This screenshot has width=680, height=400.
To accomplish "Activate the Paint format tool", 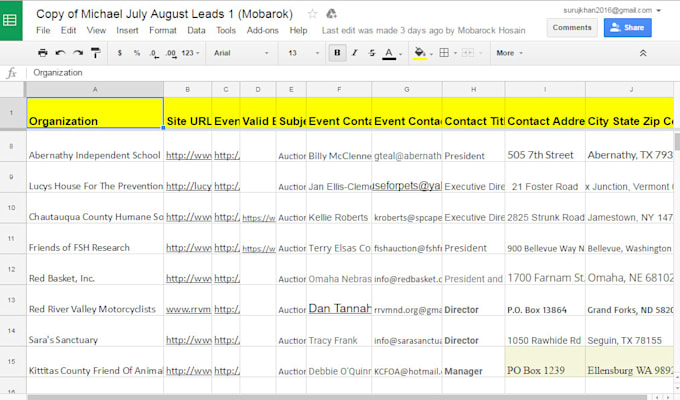I will tap(96, 53).
